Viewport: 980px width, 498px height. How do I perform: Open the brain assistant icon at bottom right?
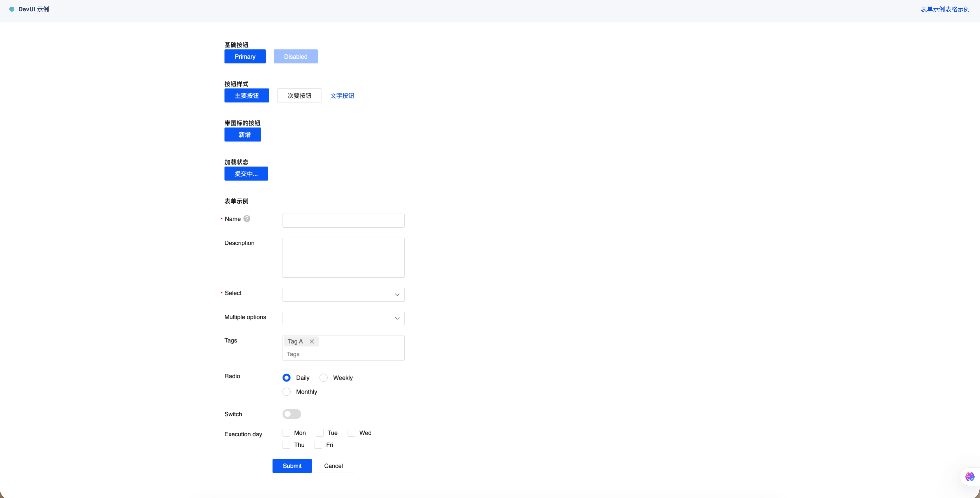969,476
